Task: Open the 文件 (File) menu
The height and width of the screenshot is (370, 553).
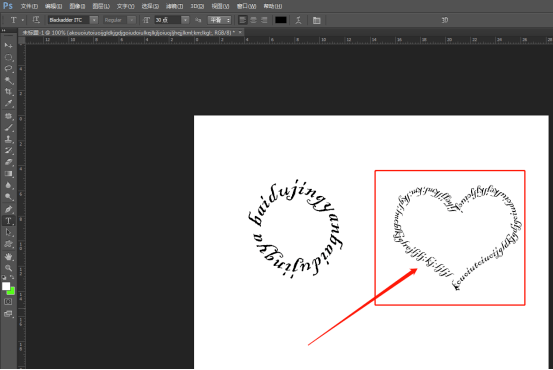Action: 29,6
